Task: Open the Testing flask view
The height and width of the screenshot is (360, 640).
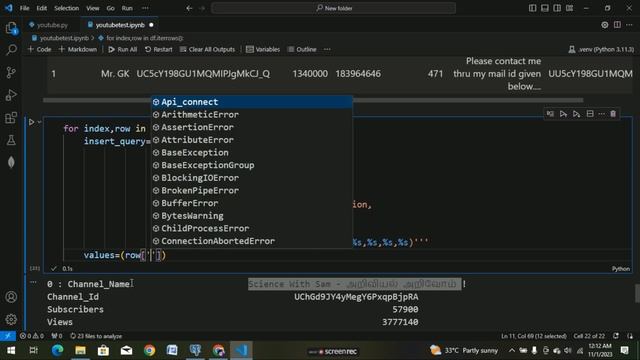Action: click(11, 140)
